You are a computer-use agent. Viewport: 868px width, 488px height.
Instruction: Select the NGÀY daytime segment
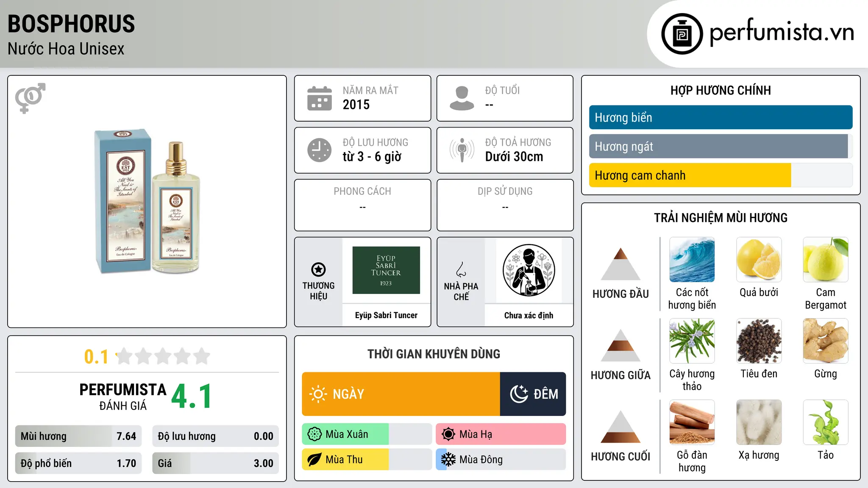(401, 394)
